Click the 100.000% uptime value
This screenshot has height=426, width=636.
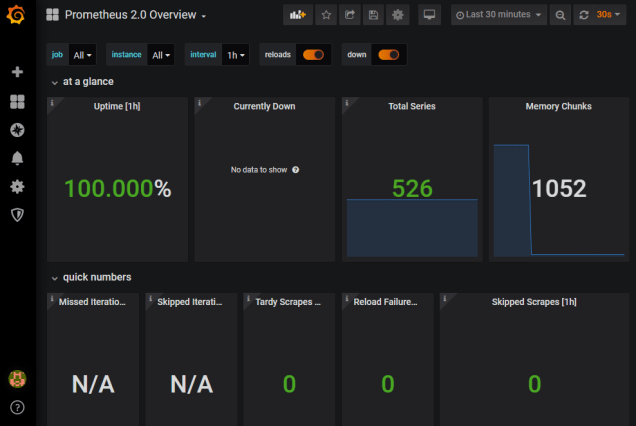pos(118,189)
